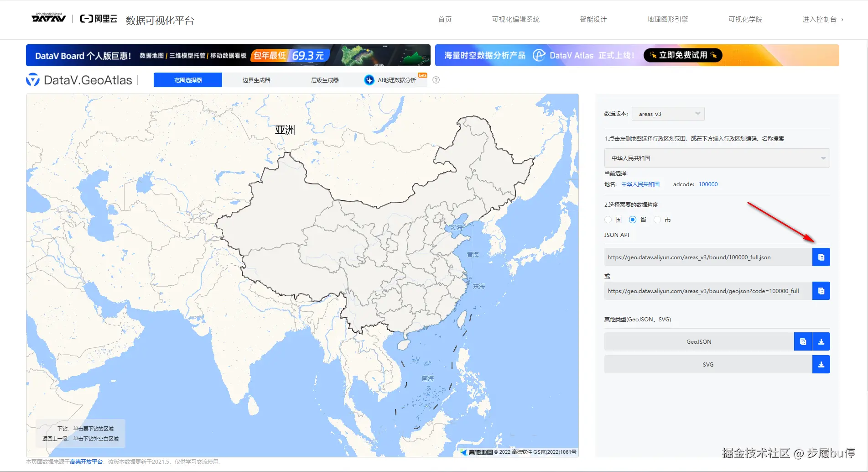Switch to the 范围选择器 tab
Viewport: 868px width, 472px height.
(x=188, y=80)
